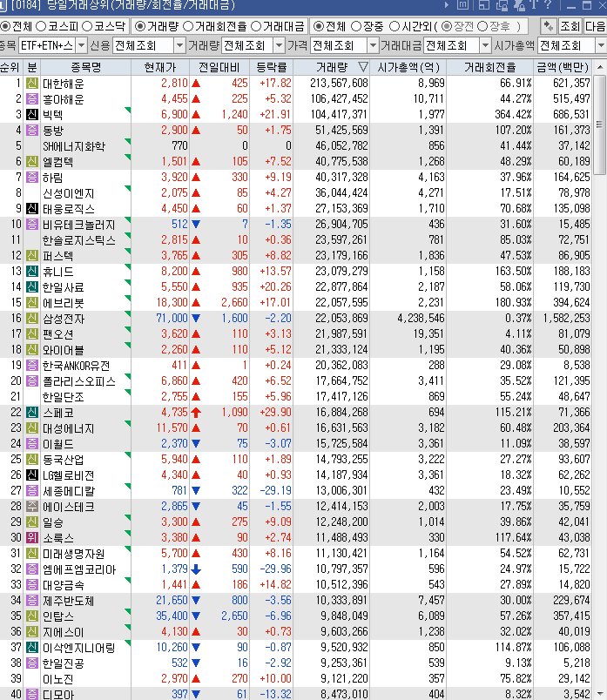Select the leftmost 전체 market radio button
607x700 pixels.
click(5, 26)
